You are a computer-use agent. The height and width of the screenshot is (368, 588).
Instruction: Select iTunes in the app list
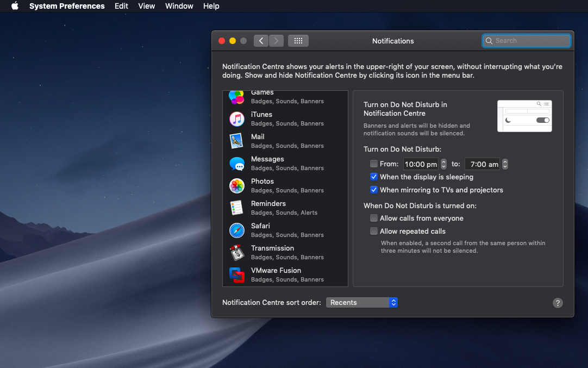pos(285,119)
